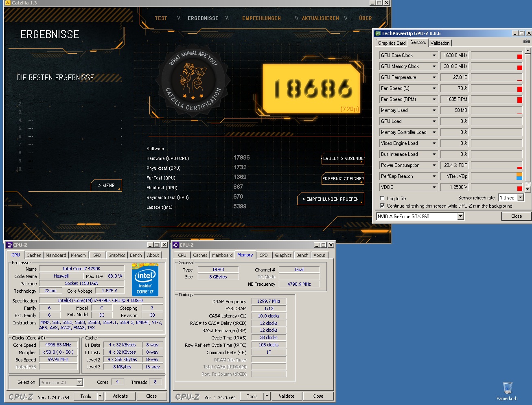Click the GPU-Z sensors scrollbar up arrow
This screenshot has height=405, width=532.
tap(528, 51)
